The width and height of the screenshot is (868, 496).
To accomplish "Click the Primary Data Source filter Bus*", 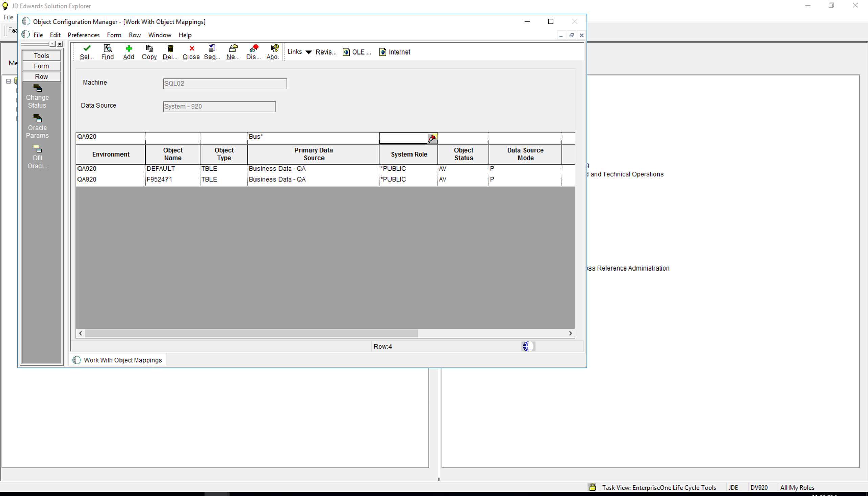I will 313,138.
